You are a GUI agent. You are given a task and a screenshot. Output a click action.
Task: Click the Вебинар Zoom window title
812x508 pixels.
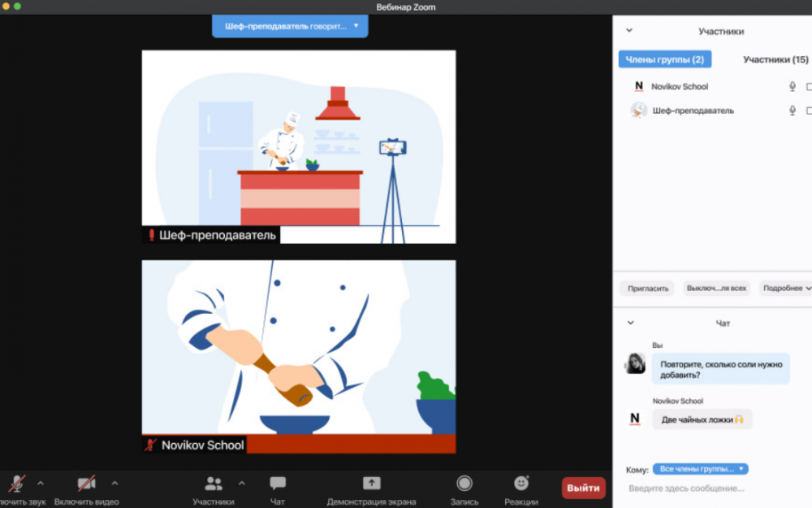click(x=405, y=7)
